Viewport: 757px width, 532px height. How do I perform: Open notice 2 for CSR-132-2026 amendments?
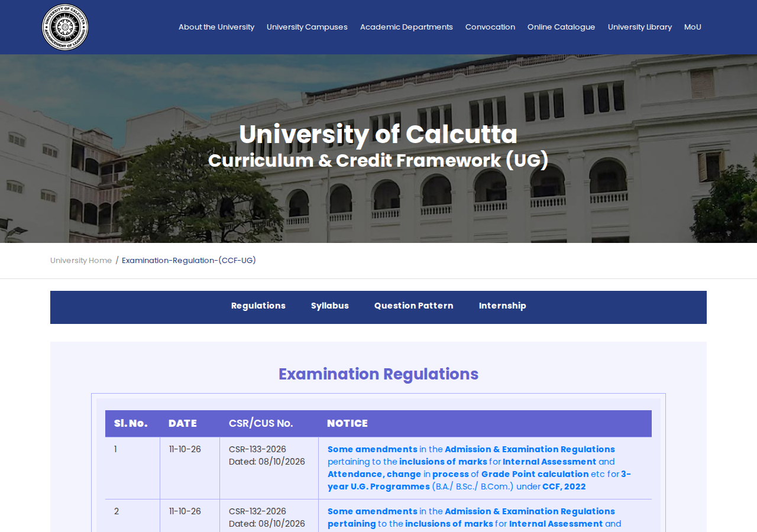[474, 518]
